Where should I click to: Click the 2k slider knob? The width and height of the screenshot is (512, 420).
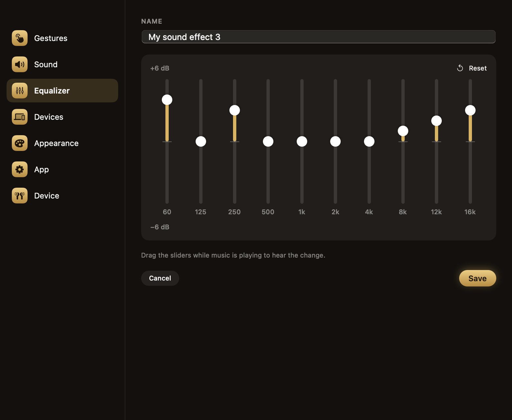[335, 141]
